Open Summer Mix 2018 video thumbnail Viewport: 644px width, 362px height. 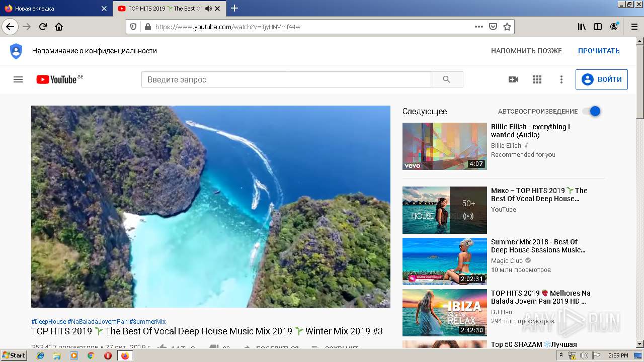pos(445,261)
